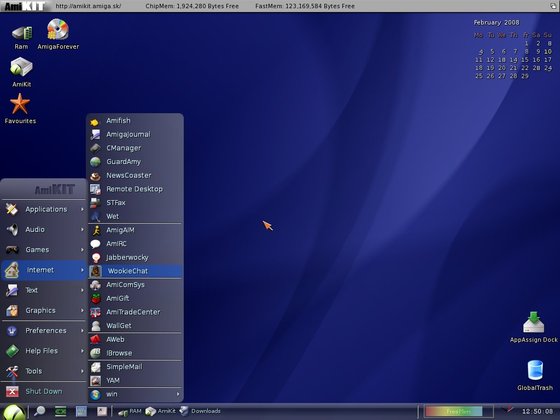The width and height of the screenshot is (560, 420).
Task: Open YAM mail client entry
Action: [x=135, y=380]
